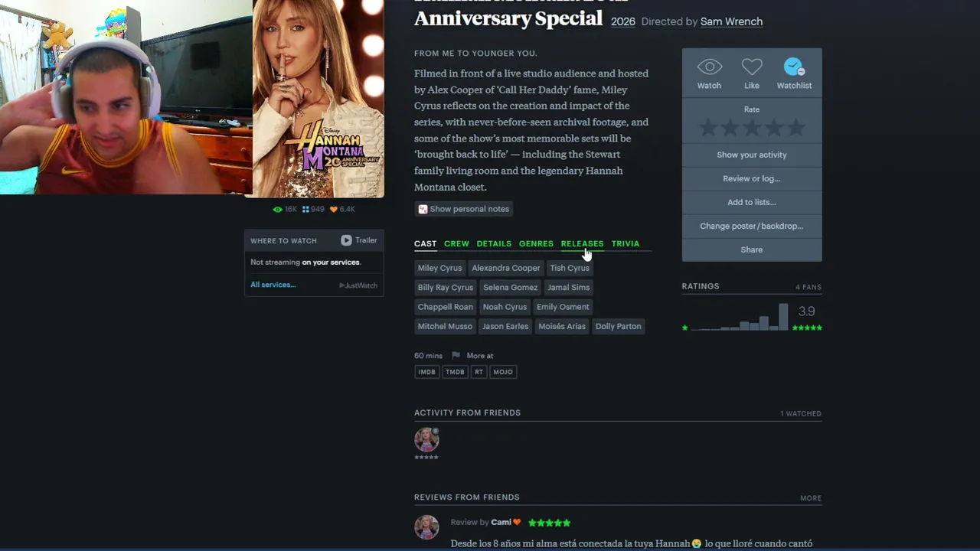This screenshot has height=551, width=980.
Task: Open the Ratings heading link
Action: (x=701, y=286)
